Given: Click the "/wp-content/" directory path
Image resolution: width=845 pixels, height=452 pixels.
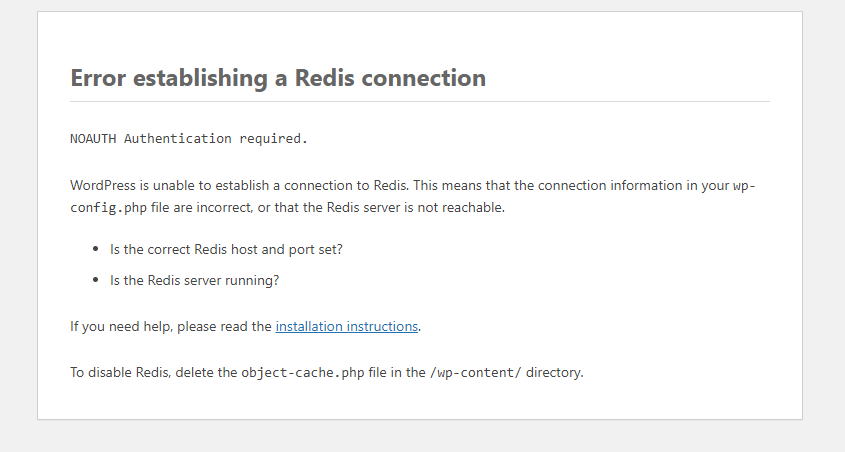Looking at the screenshot, I should [x=475, y=372].
